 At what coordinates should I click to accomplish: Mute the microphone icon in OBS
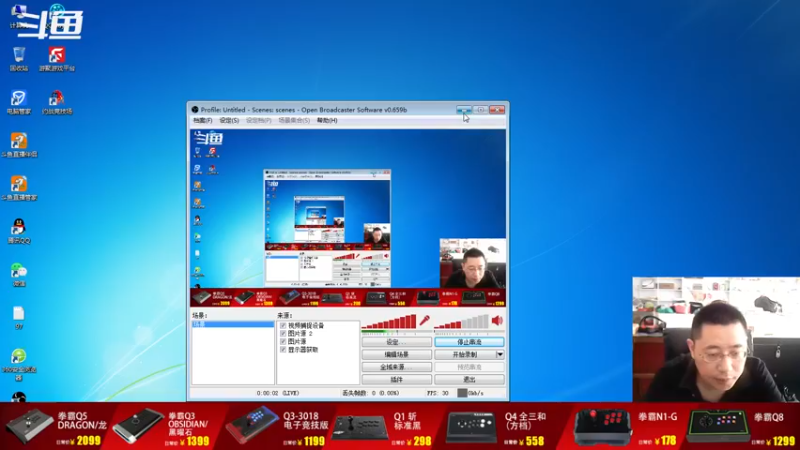tap(424, 320)
